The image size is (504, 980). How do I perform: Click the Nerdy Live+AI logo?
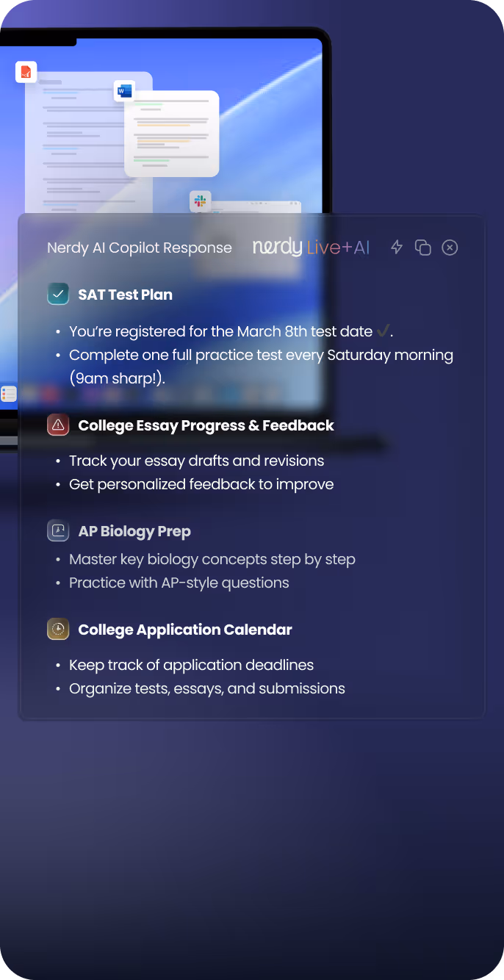click(311, 248)
